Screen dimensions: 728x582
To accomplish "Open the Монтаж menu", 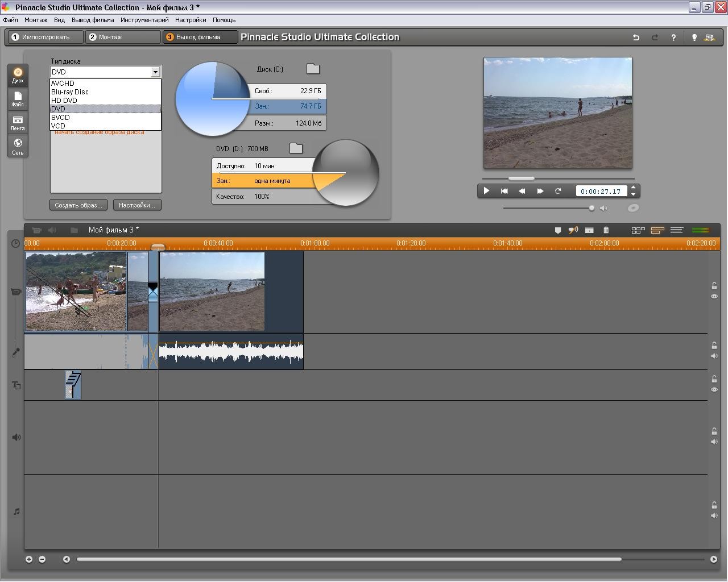I will click(x=36, y=20).
